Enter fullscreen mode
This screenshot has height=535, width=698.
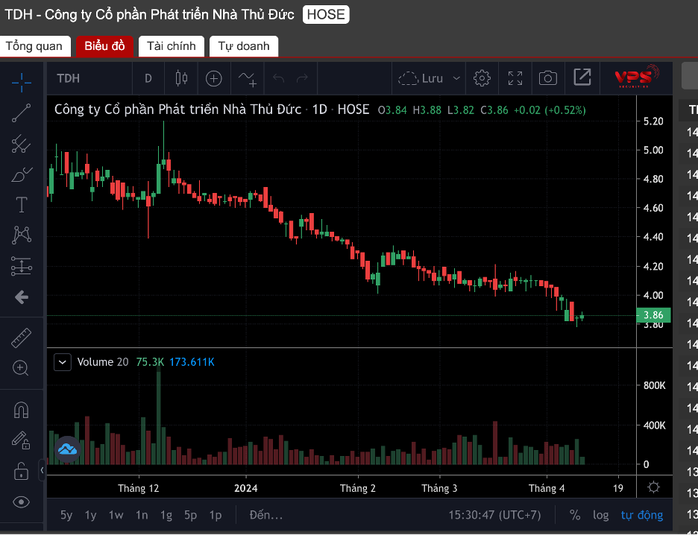click(515, 79)
